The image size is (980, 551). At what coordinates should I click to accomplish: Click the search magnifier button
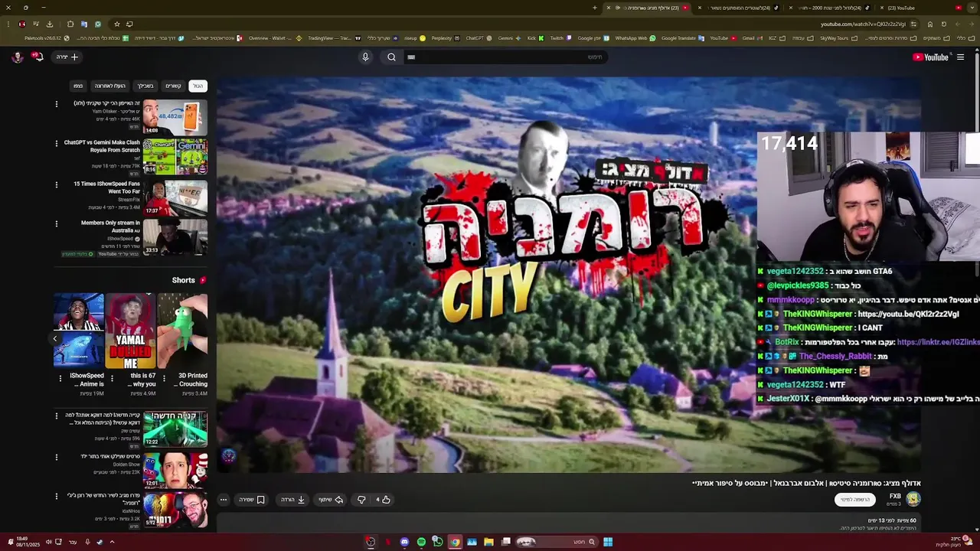tap(391, 57)
